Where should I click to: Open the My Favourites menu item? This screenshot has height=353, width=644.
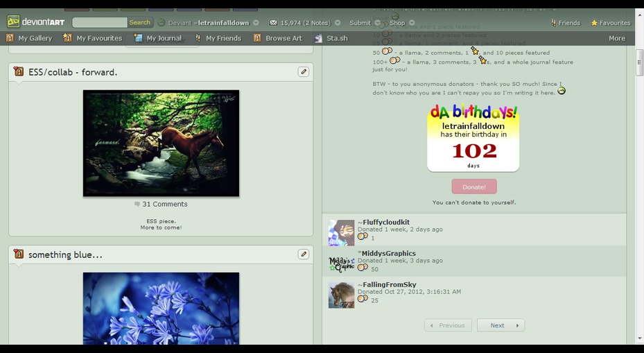point(99,38)
